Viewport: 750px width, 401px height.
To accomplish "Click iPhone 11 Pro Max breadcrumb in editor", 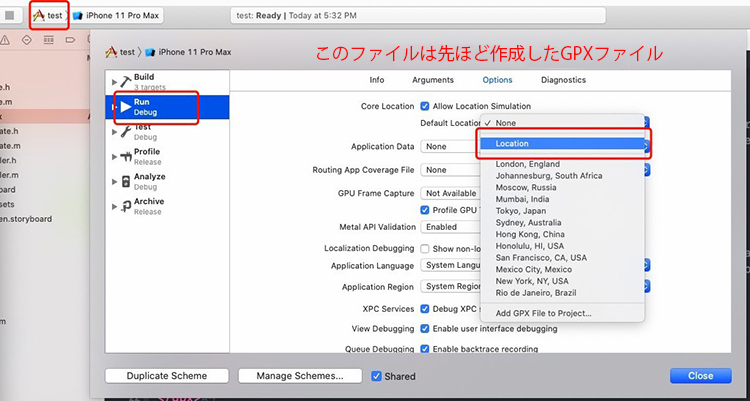I will pyautogui.click(x=189, y=52).
